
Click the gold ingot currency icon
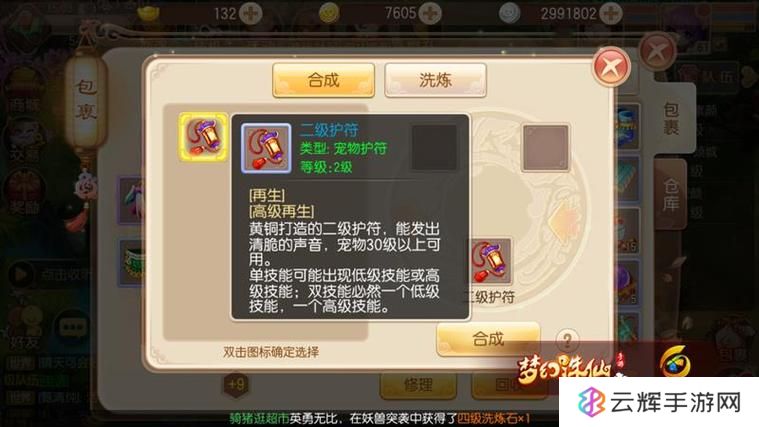click(148, 13)
